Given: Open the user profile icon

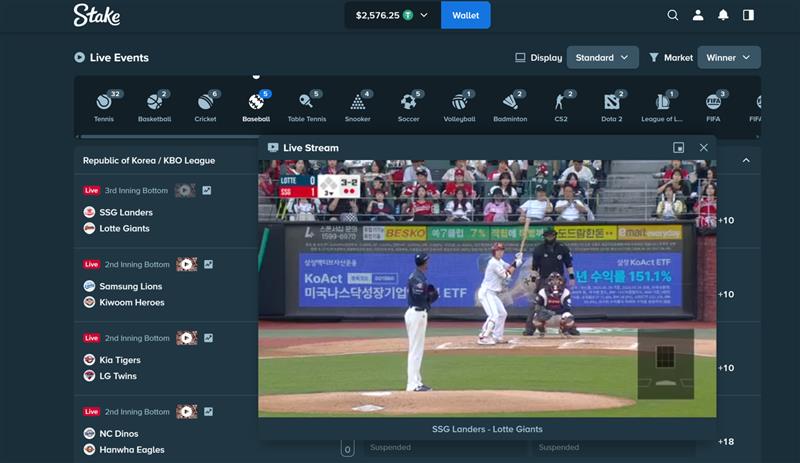Looking at the screenshot, I should click(697, 15).
